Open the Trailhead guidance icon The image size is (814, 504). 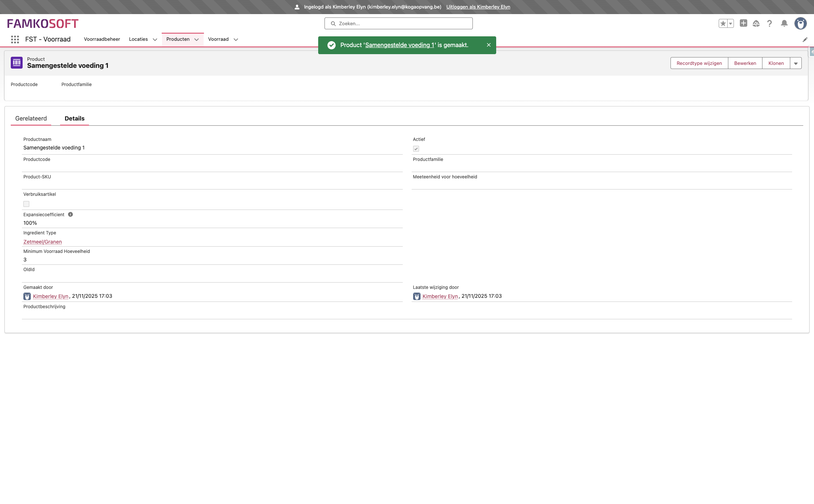(756, 24)
